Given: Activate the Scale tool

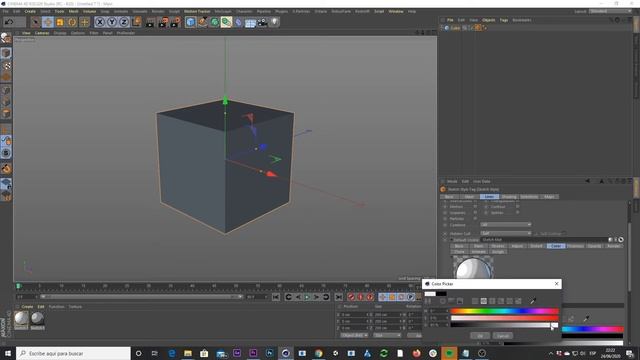Looking at the screenshot, I should pyautogui.click(x=60, y=22).
